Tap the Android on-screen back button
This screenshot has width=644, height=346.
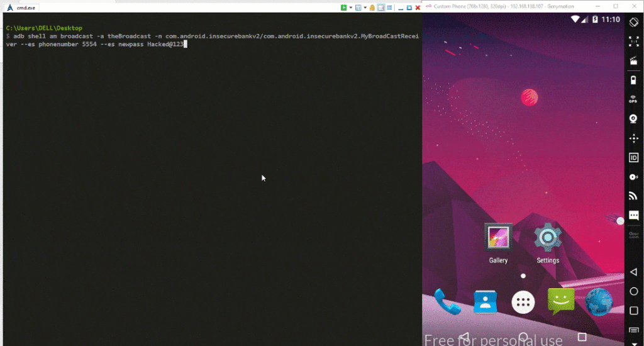[x=464, y=337]
